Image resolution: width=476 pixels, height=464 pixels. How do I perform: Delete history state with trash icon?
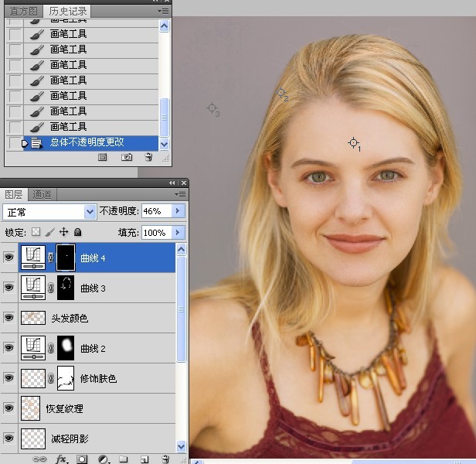tap(148, 157)
